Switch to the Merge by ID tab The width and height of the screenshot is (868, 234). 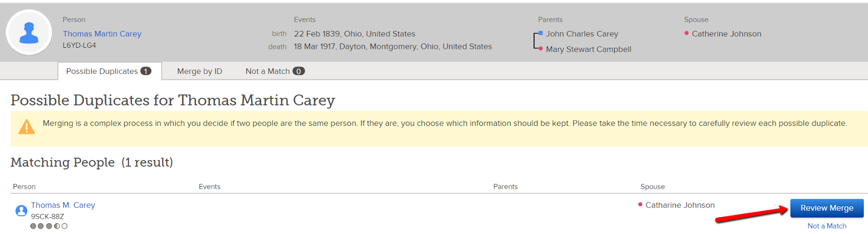tap(200, 71)
